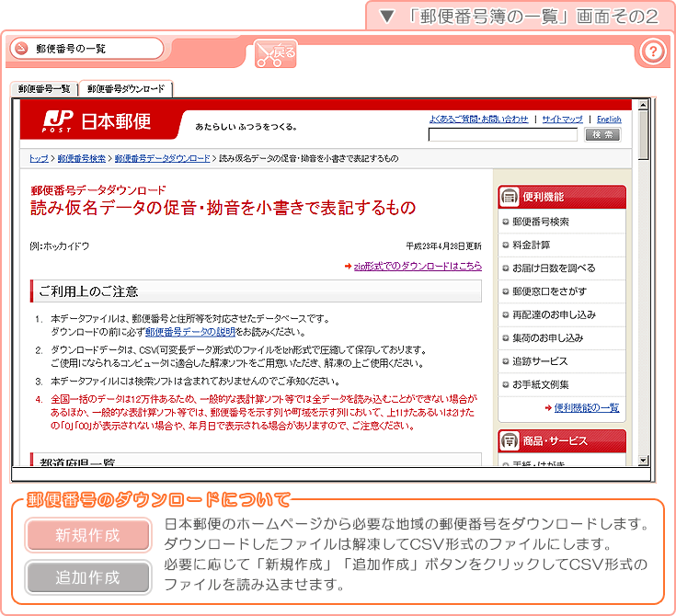Click the vertical scrollbar down arrow
The image size is (676, 616).
coord(643,460)
